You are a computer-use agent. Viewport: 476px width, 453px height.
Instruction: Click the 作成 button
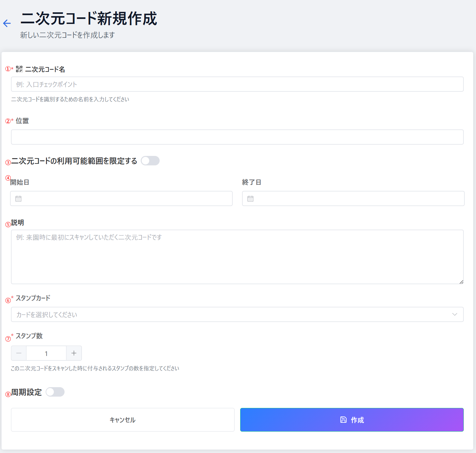pos(352,420)
